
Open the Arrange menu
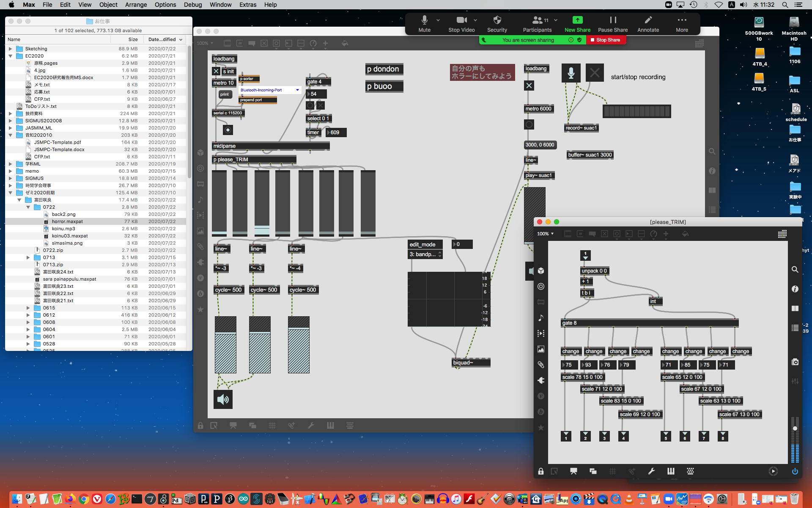(x=136, y=5)
